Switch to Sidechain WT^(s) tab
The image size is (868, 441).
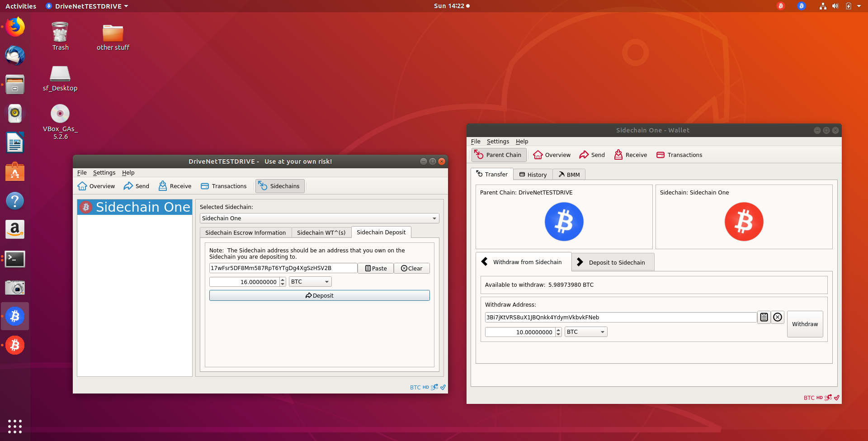321,232
